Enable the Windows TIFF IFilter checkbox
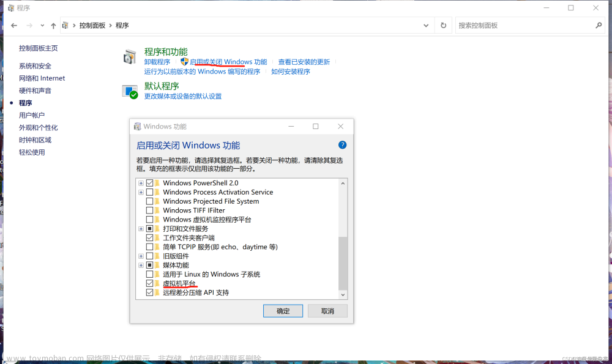Viewport: 612px width, 364px height. [x=149, y=210]
